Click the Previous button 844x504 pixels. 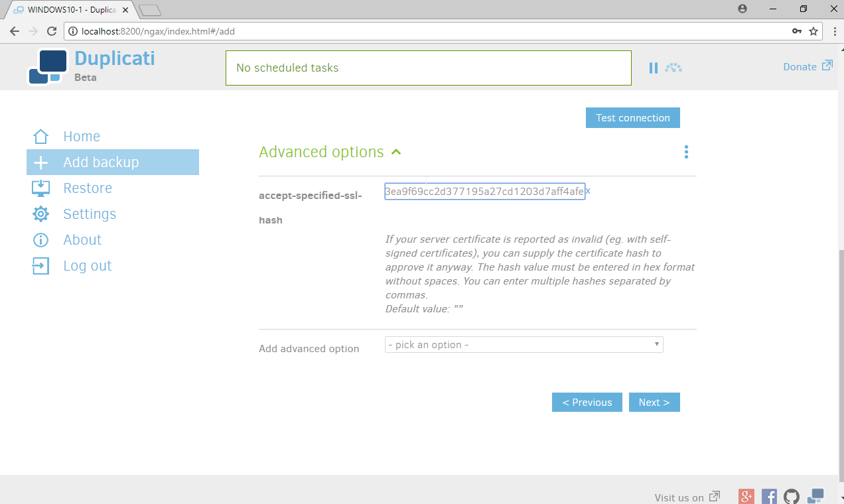(587, 403)
